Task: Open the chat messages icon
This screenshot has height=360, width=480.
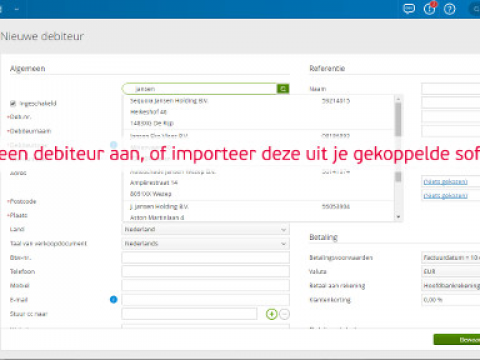Action: point(409,9)
